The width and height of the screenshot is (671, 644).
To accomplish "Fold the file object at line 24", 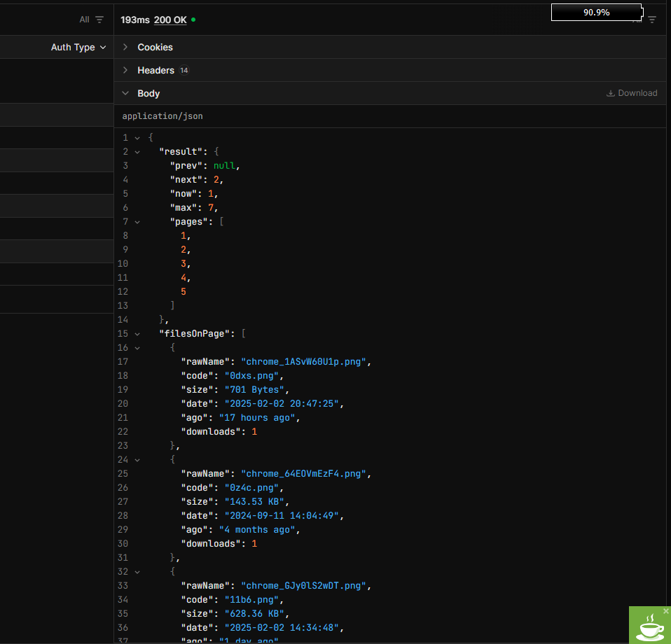I will pyautogui.click(x=137, y=460).
